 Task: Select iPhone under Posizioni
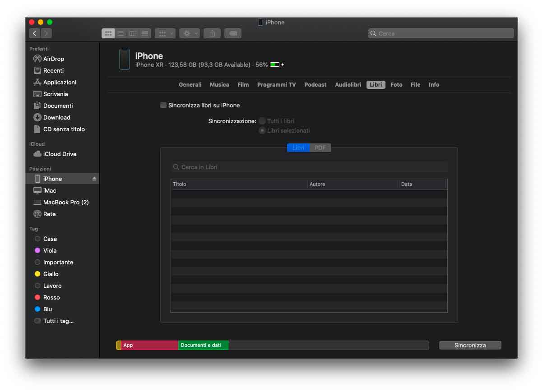coord(62,179)
